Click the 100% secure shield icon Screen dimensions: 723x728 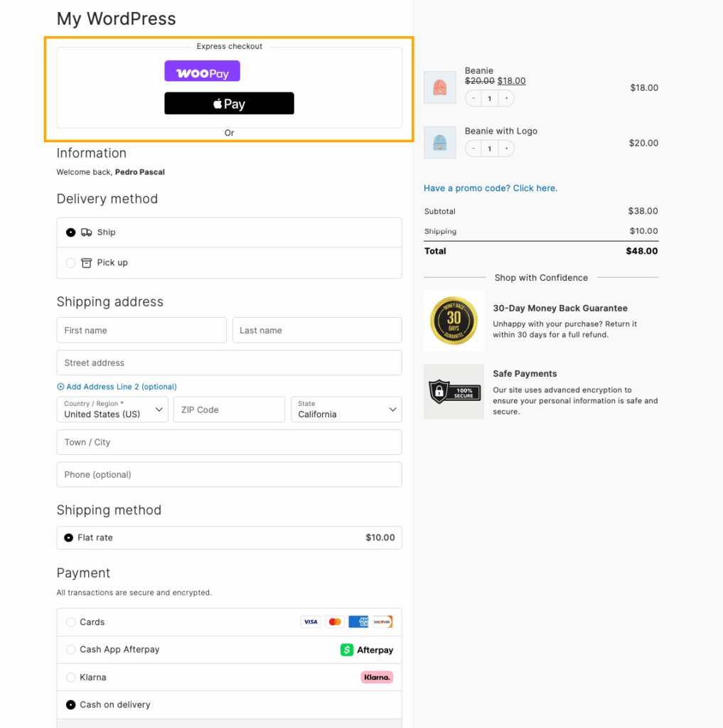[x=454, y=392]
